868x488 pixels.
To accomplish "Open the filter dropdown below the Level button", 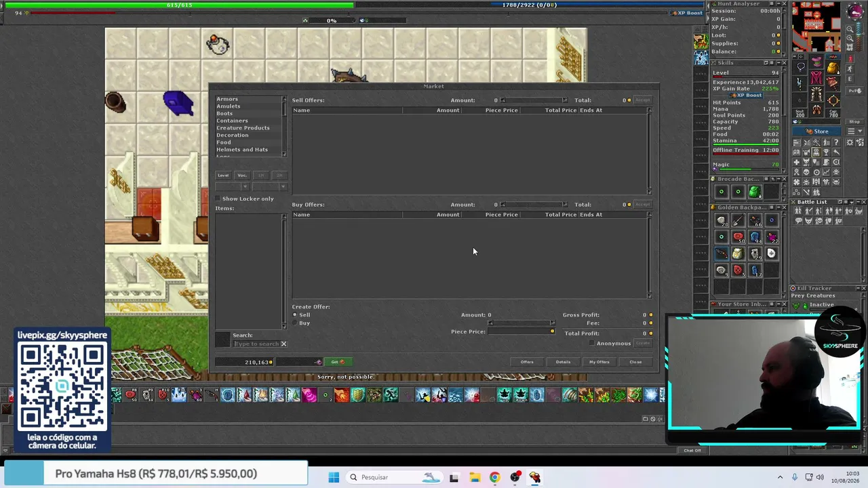I will (x=233, y=186).
